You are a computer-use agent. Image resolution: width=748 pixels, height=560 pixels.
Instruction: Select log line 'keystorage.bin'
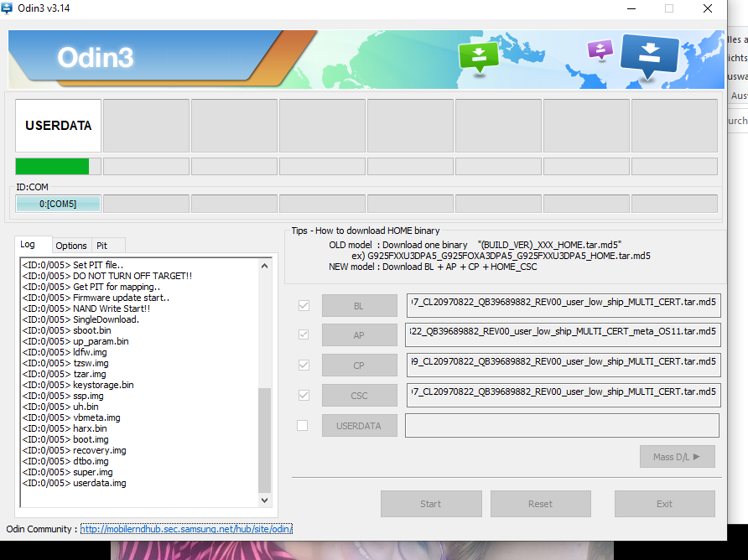click(x=78, y=385)
